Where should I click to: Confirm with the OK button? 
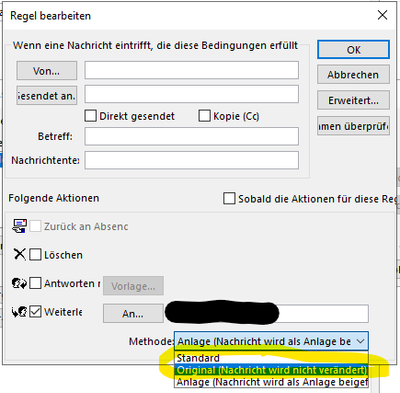353,50
